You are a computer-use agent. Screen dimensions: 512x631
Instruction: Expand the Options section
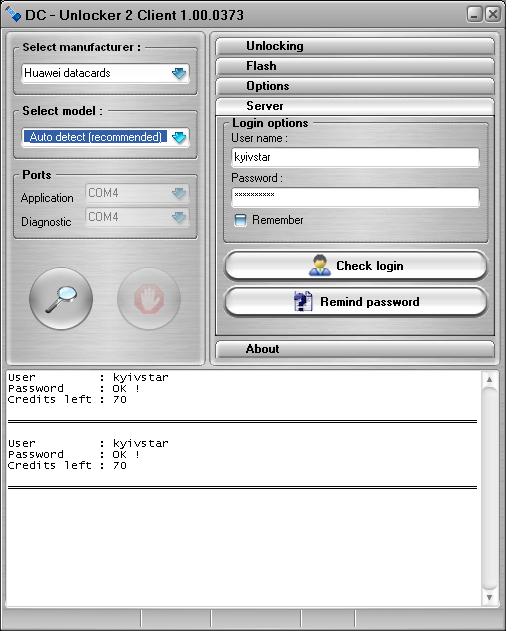355,86
